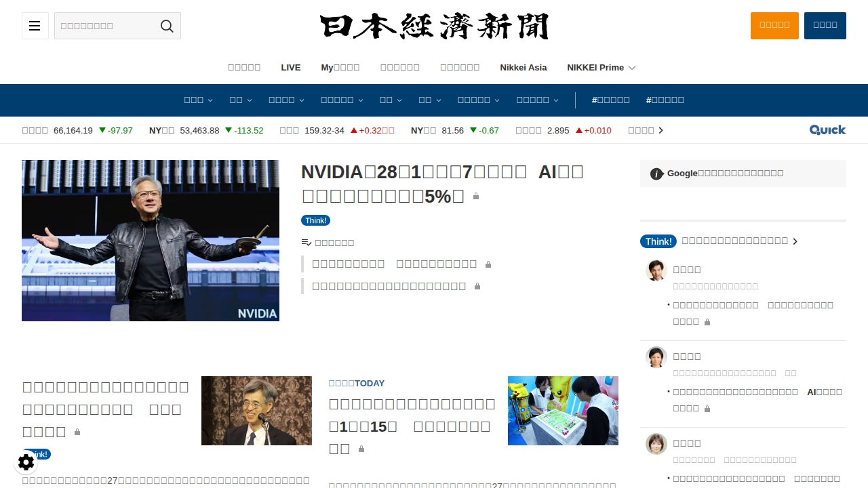Screen dimensions: 868x488
Task: Click the magnifier search icon
Action: 167,26
